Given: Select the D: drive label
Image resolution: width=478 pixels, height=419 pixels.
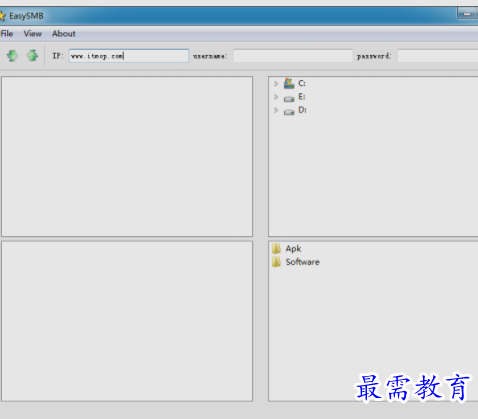Looking at the screenshot, I should coord(302,110).
